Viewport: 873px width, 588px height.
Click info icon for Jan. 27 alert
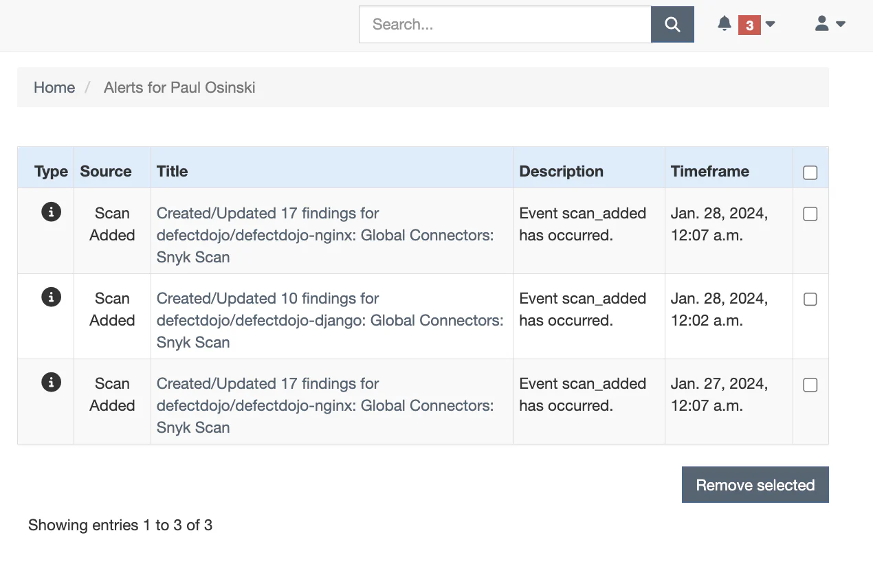(51, 383)
